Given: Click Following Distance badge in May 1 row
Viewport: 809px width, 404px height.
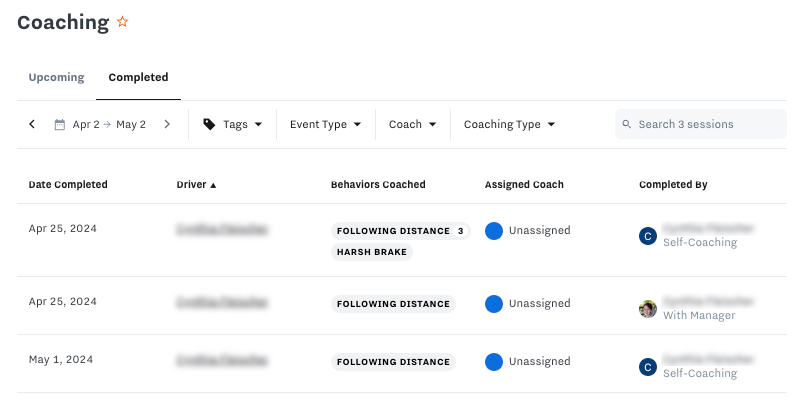Looking at the screenshot, I should click(x=393, y=362).
